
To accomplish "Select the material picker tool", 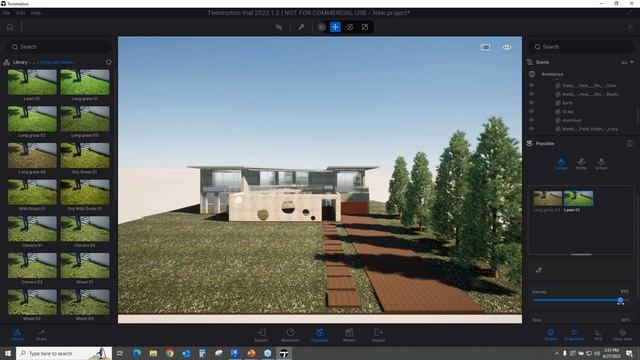I will [x=279, y=27].
